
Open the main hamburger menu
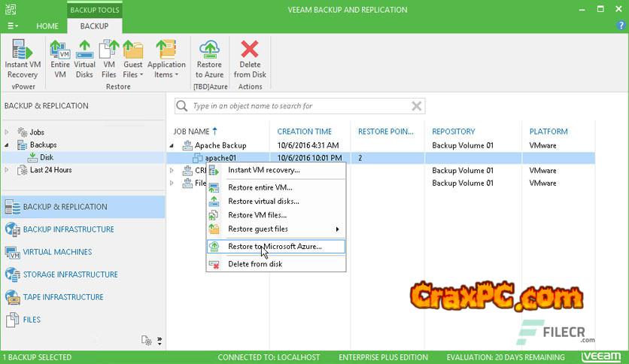[x=13, y=26]
